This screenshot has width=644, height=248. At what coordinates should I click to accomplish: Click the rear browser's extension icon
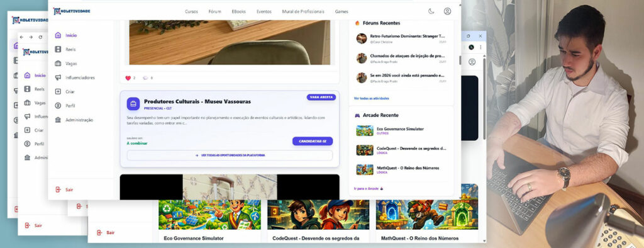pos(471,47)
